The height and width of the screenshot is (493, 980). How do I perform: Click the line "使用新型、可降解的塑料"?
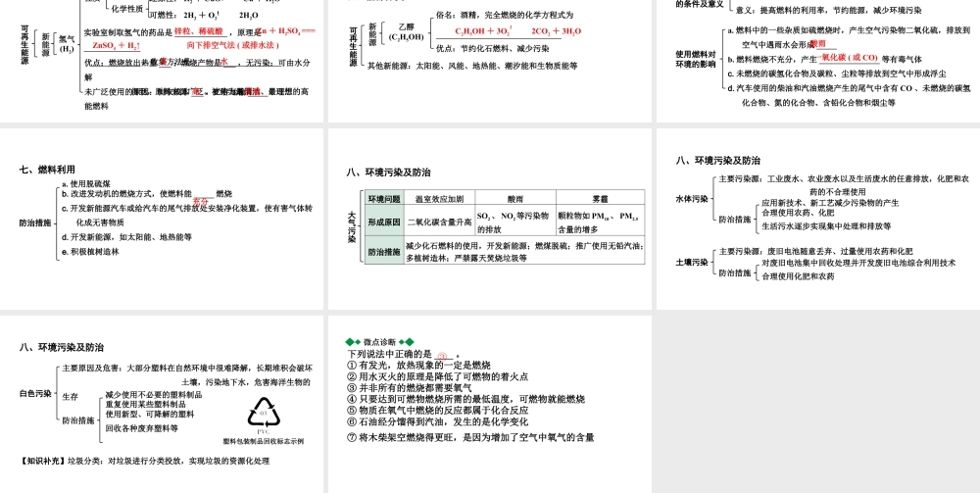[x=149, y=414]
